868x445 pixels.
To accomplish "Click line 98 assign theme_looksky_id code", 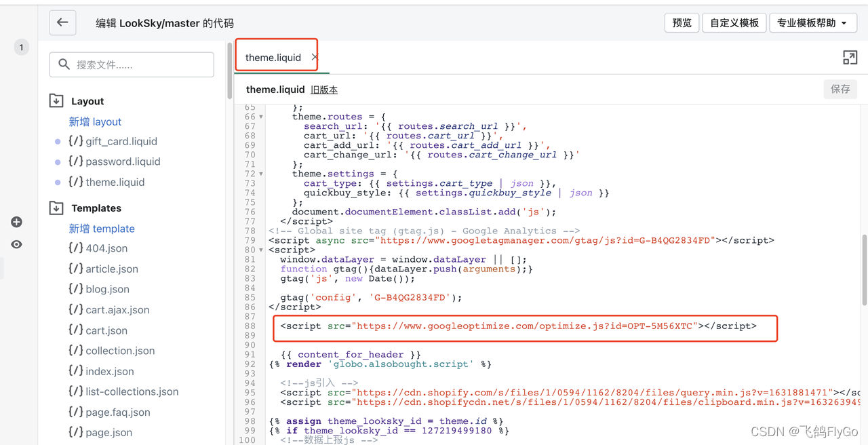I will (386, 421).
